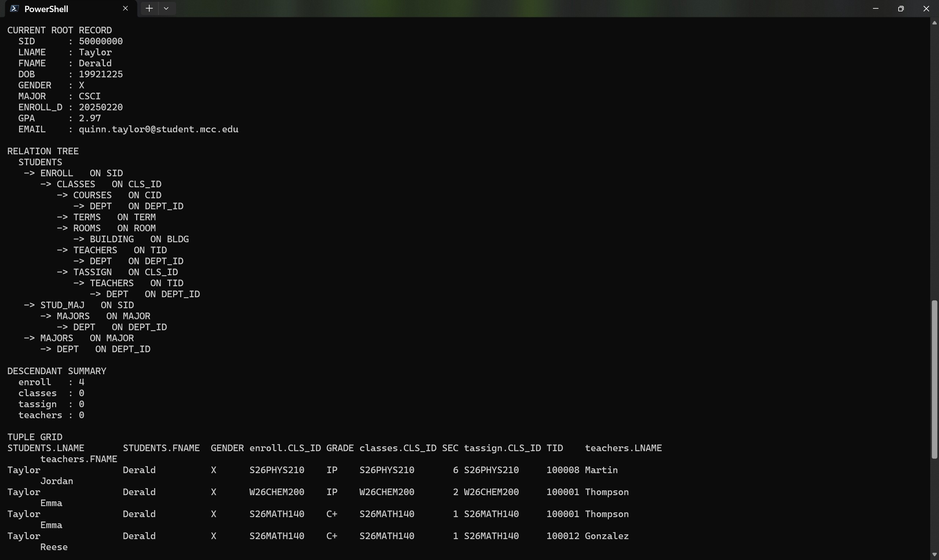
Task: Click the scrollbar down arrow
Action: click(x=935, y=555)
